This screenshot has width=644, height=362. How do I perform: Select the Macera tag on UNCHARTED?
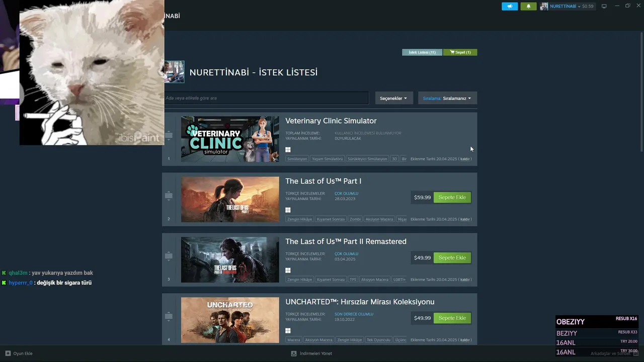point(293,340)
